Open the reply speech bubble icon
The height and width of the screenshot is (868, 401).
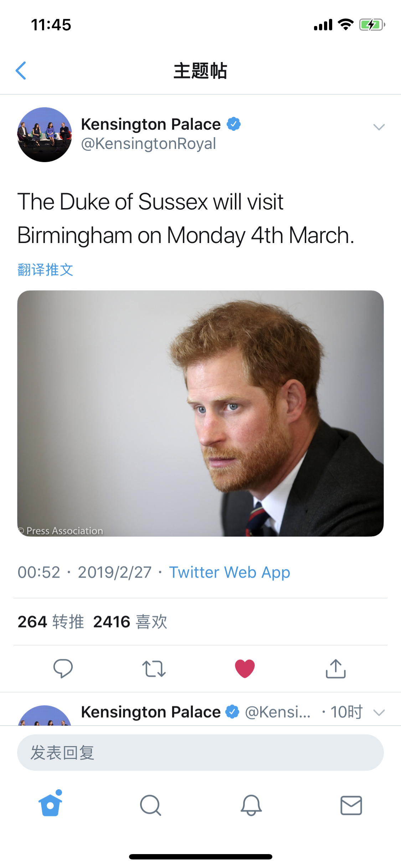point(63,668)
